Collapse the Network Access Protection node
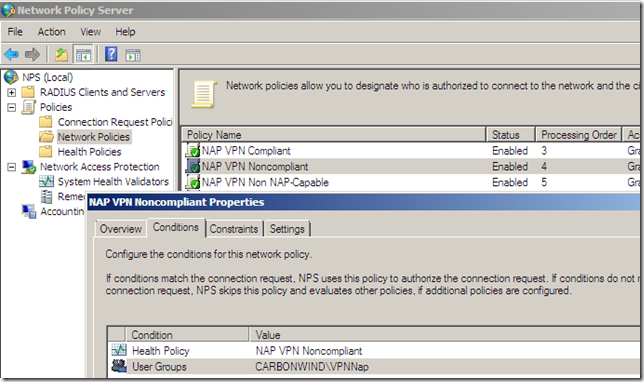The width and height of the screenshot is (644, 382). (12, 167)
